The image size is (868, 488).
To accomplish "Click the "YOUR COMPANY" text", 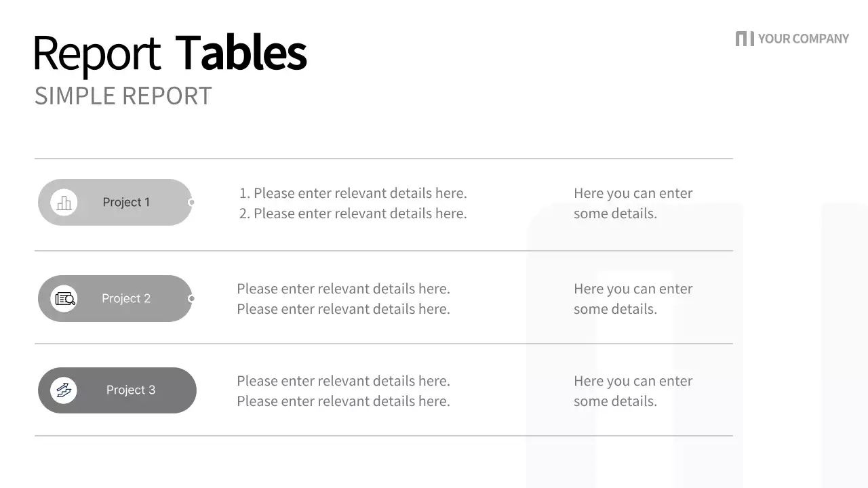I will pos(803,39).
